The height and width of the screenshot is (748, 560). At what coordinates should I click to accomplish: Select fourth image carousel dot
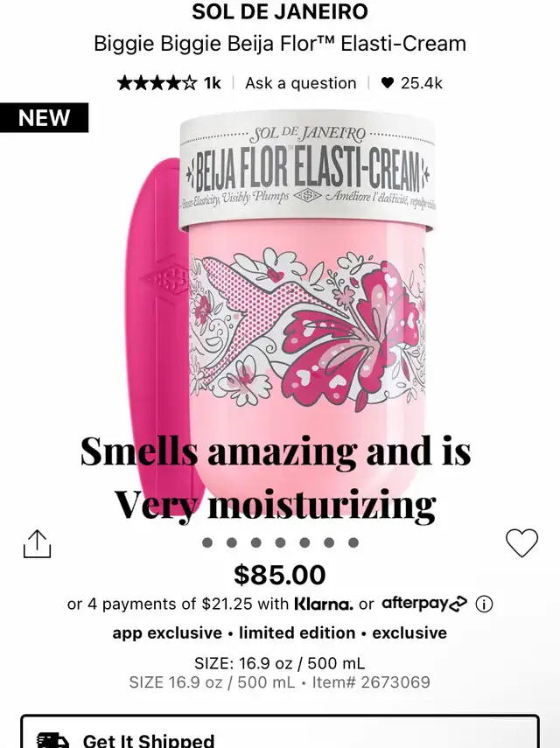tap(280, 542)
